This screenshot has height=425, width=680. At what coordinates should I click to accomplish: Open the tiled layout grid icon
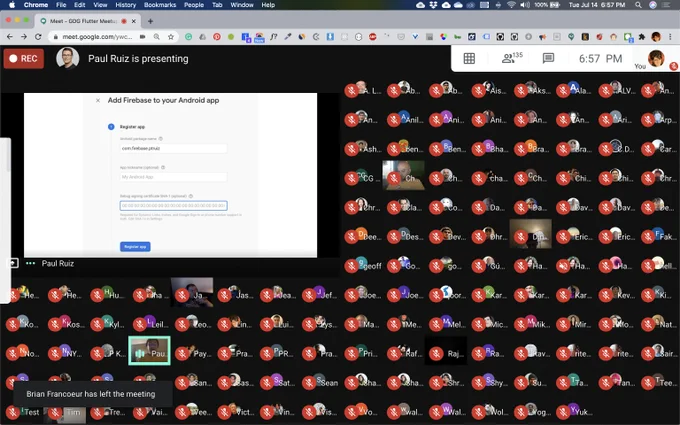469,58
